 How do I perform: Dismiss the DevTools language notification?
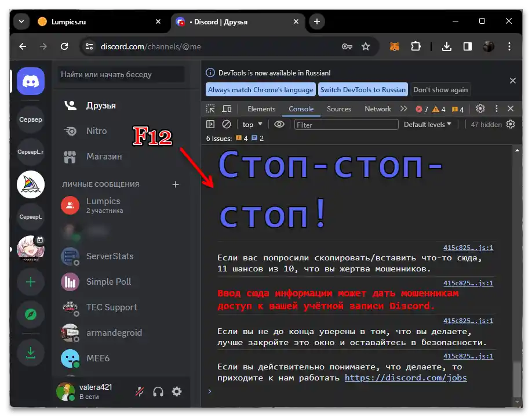[513, 81]
